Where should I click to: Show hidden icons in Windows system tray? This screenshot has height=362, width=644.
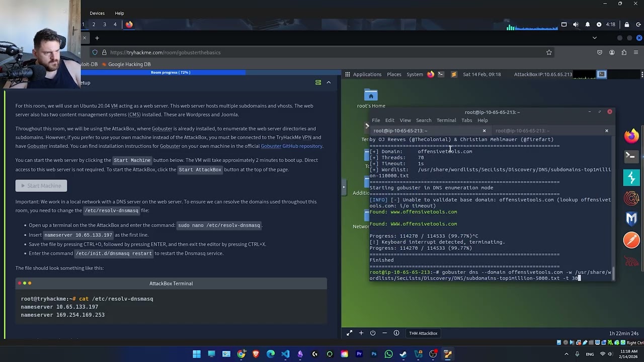(x=567, y=354)
